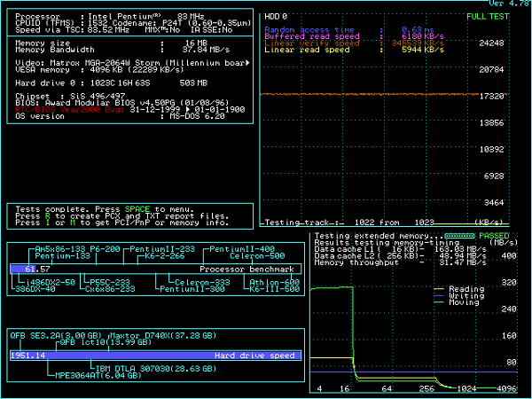
Task: Click the CPUID (TFMS) codename line
Action: pos(133,23)
